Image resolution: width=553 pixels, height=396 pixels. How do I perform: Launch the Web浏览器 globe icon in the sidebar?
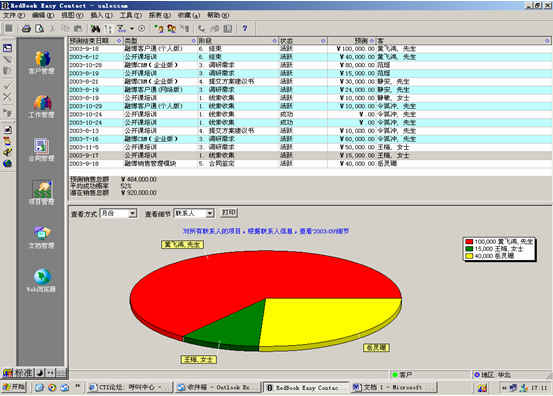(42, 281)
